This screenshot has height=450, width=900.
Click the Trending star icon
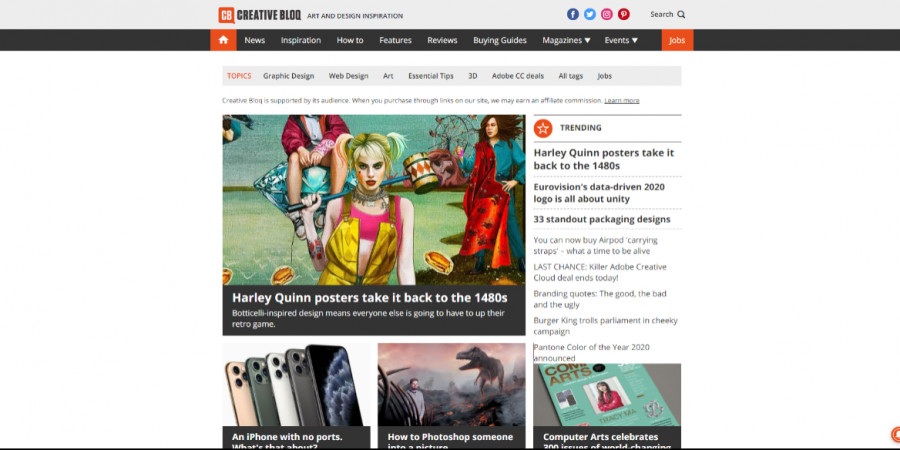pyautogui.click(x=543, y=128)
